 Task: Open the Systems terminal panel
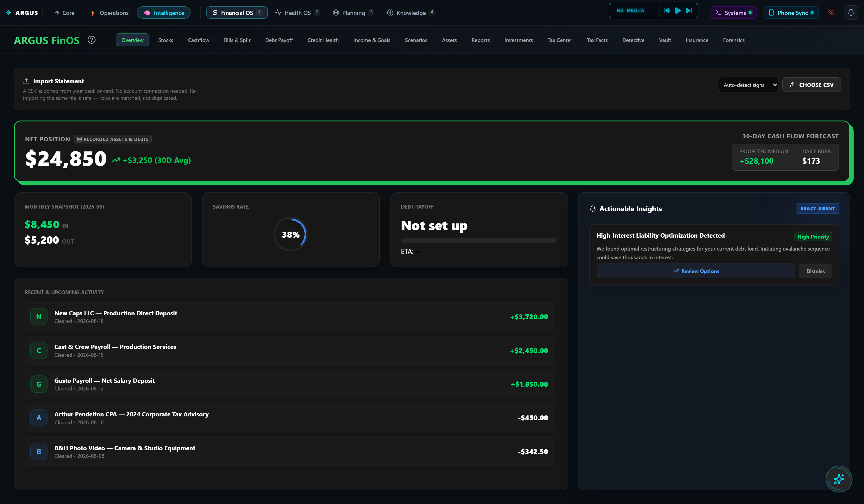pyautogui.click(x=733, y=13)
